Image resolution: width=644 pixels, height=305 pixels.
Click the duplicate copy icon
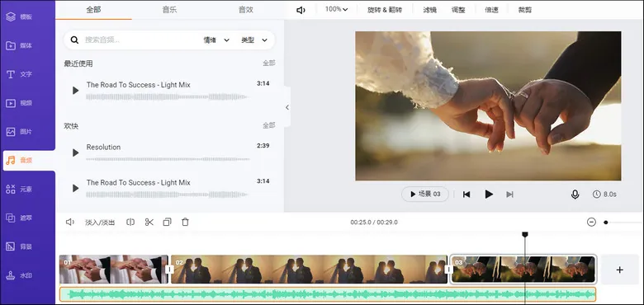[x=167, y=223]
